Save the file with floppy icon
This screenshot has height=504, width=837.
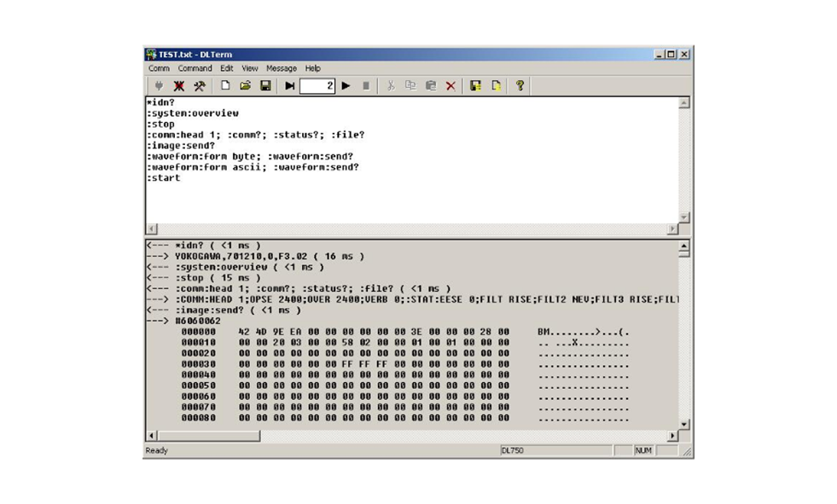[265, 86]
